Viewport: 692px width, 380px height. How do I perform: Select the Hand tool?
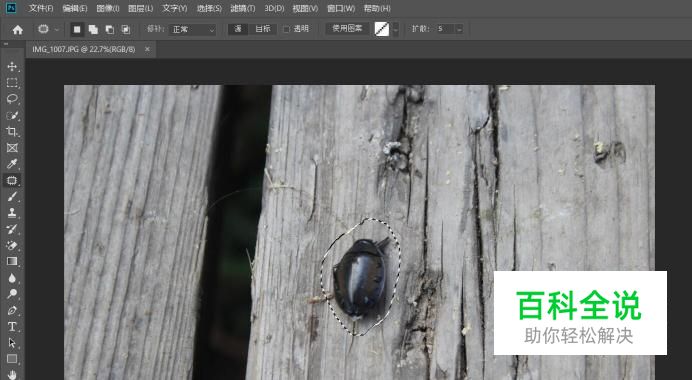pyautogui.click(x=12, y=375)
